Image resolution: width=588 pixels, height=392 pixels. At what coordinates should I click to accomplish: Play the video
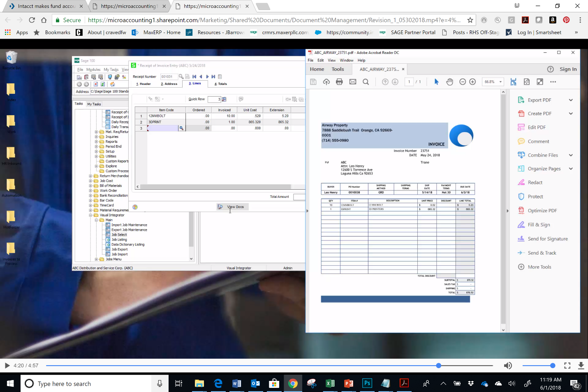[7, 365]
